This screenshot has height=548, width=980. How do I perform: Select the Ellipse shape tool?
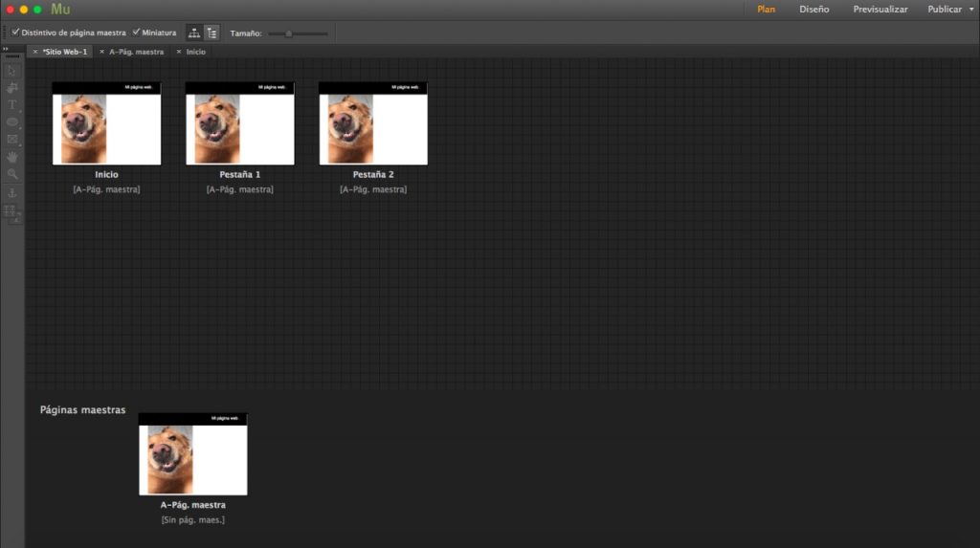11,122
